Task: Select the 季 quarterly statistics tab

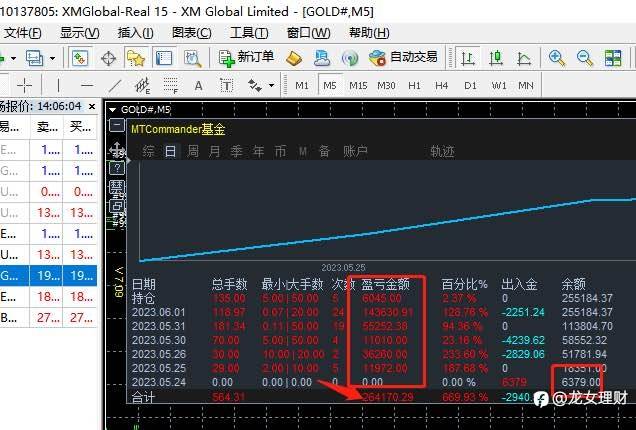Action: coord(236,151)
